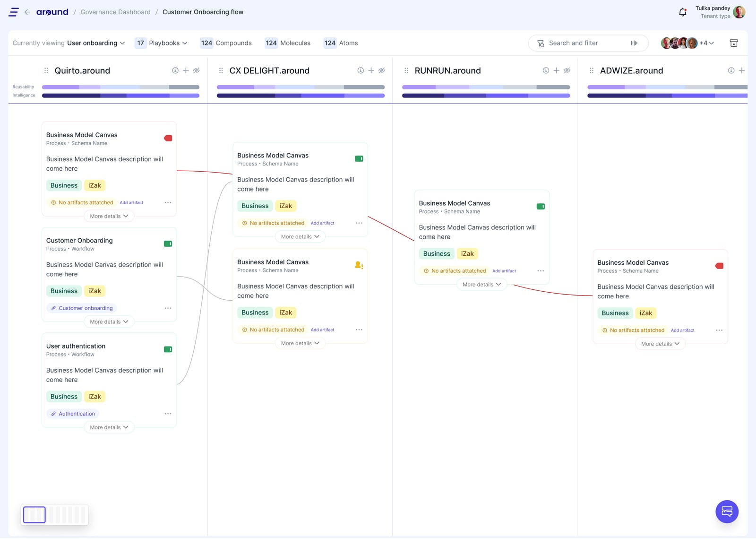Select the 124 Compounds tab
This screenshot has height=539, width=756.
(x=226, y=43)
